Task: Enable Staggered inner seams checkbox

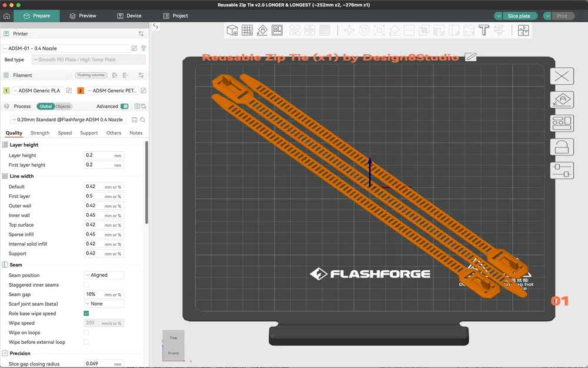Action: [86, 284]
